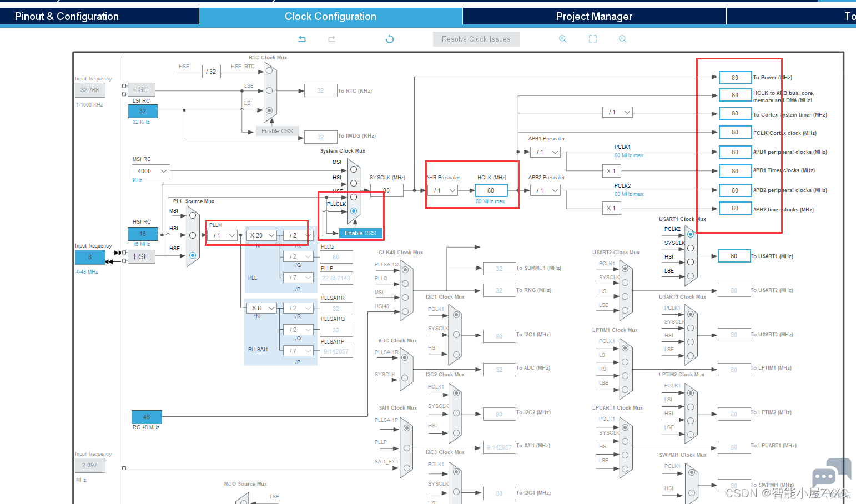Open the PLLSAI1 X 8 multiplier dropdown

(262, 308)
